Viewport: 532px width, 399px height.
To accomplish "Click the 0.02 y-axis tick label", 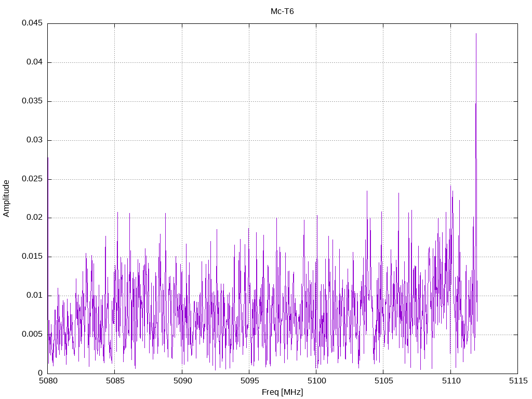I will click(x=34, y=218).
